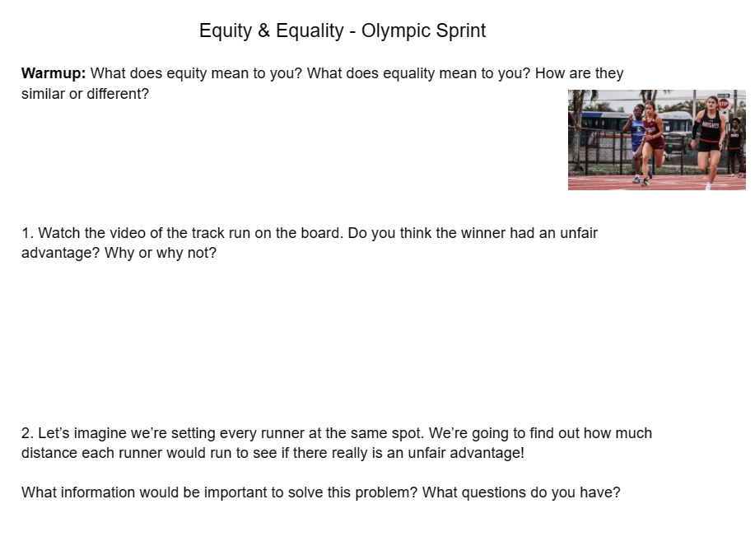Click the line "similar or different?"
This screenshot has height=560, width=755.
85,93
